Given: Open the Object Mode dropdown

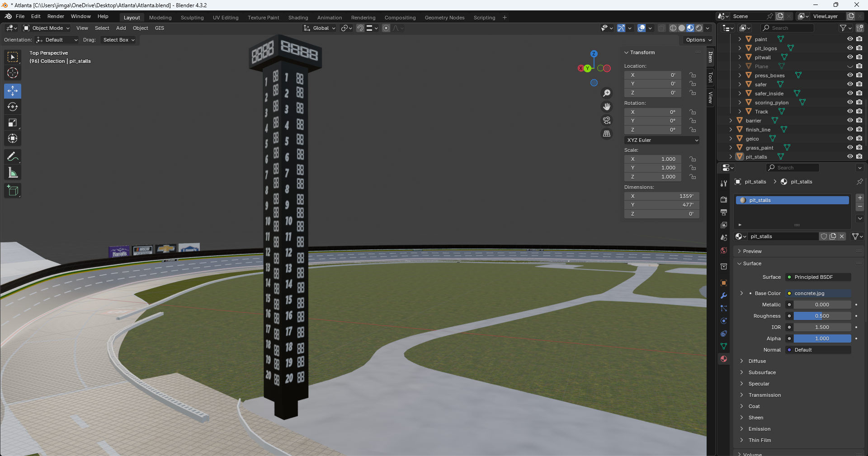Looking at the screenshot, I should click(x=47, y=28).
